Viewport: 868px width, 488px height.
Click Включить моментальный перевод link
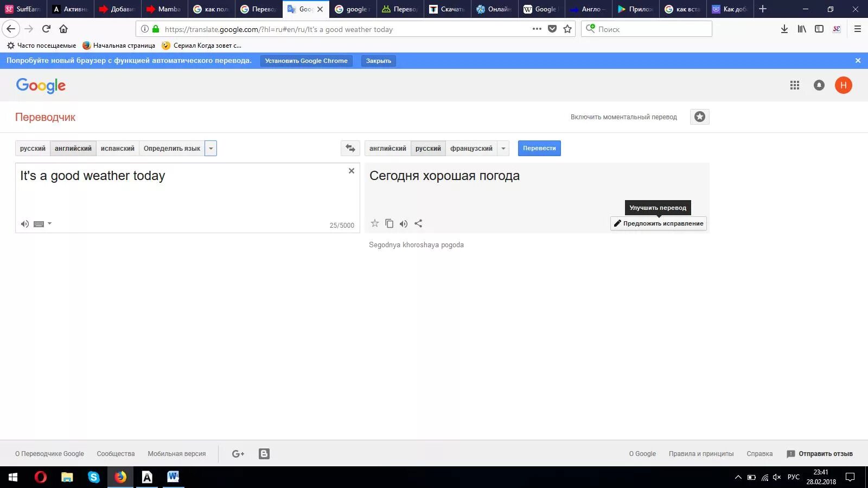624,117
